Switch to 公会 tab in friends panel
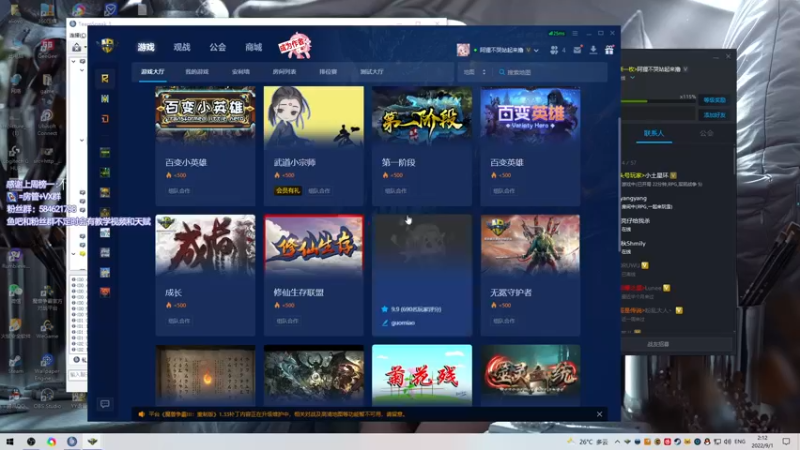Image resolution: width=800 pixels, height=450 pixels. 706,133
